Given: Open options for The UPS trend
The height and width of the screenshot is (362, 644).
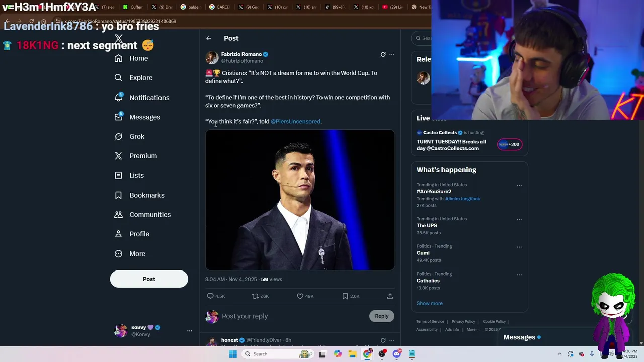Looking at the screenshot, I should pyautogui.click(x=519, y=220).
